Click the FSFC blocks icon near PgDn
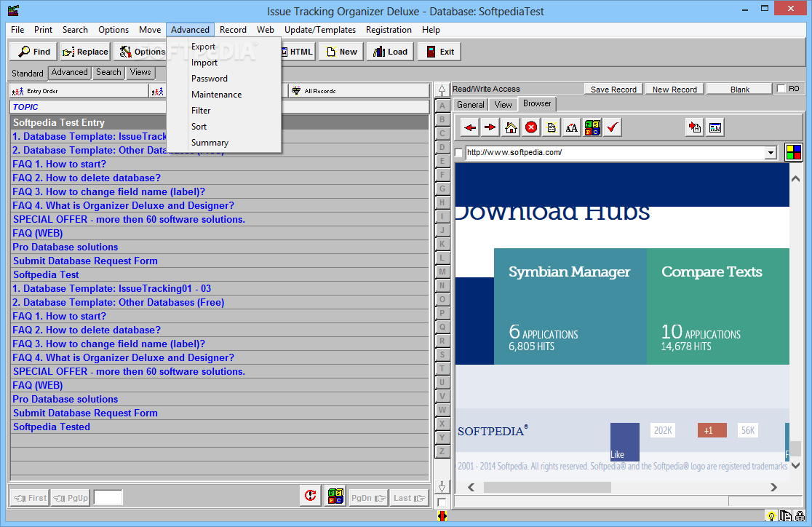 pos(335,496)
